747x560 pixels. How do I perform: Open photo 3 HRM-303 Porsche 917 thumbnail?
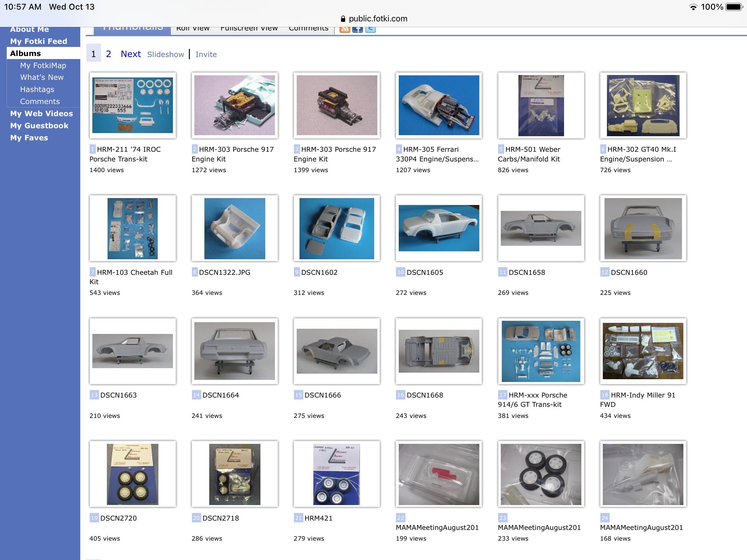coord(337,105)
